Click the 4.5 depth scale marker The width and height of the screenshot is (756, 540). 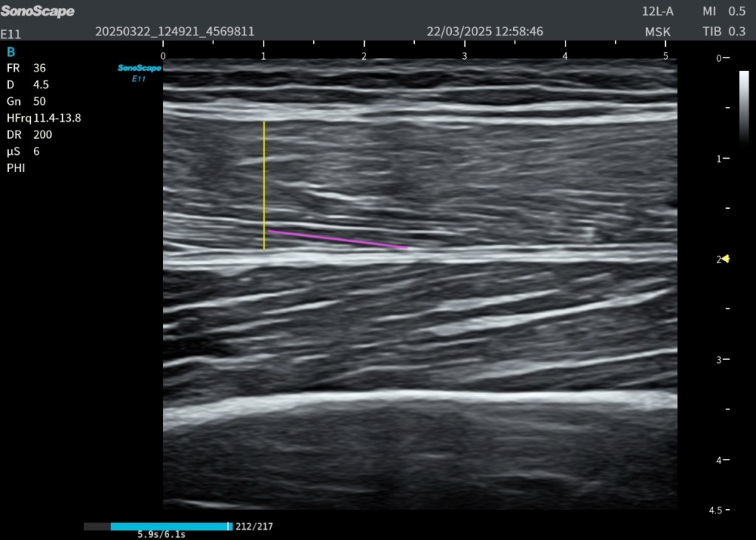click(715, 510)
